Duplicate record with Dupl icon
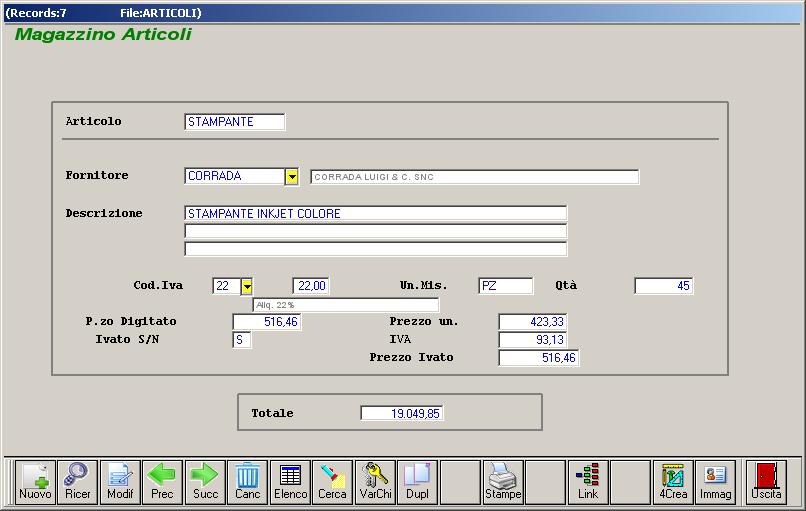This screenshot has width=806, height=511. [x=417, y=482]
